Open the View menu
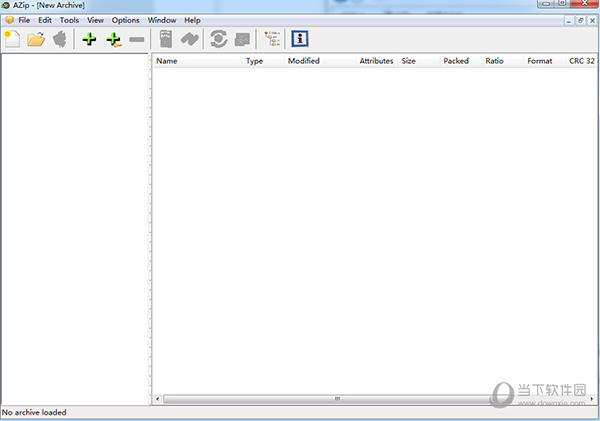The height and width of the screenshot is (421, 600). click(95, 20)
